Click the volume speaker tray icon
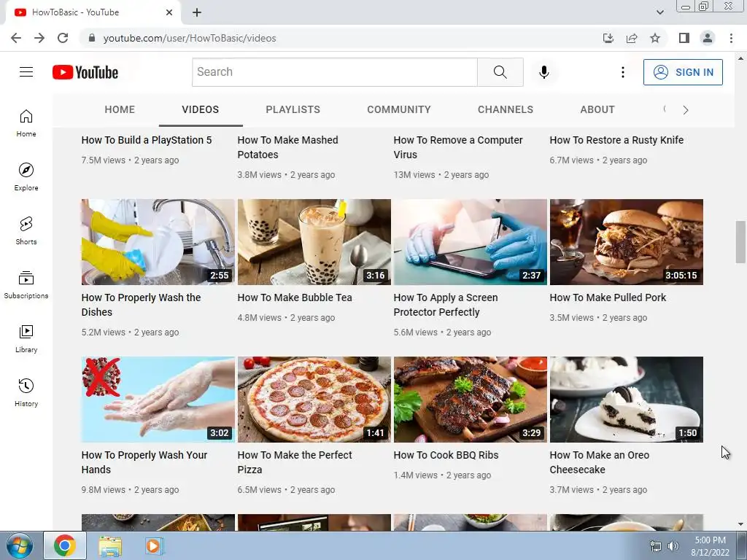 click(x=673, y=546)
